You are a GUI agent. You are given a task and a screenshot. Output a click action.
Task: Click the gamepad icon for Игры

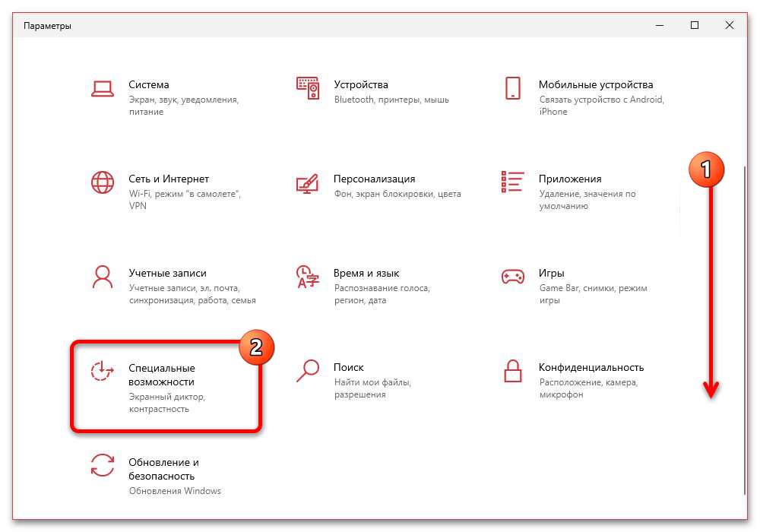[512, 277]
